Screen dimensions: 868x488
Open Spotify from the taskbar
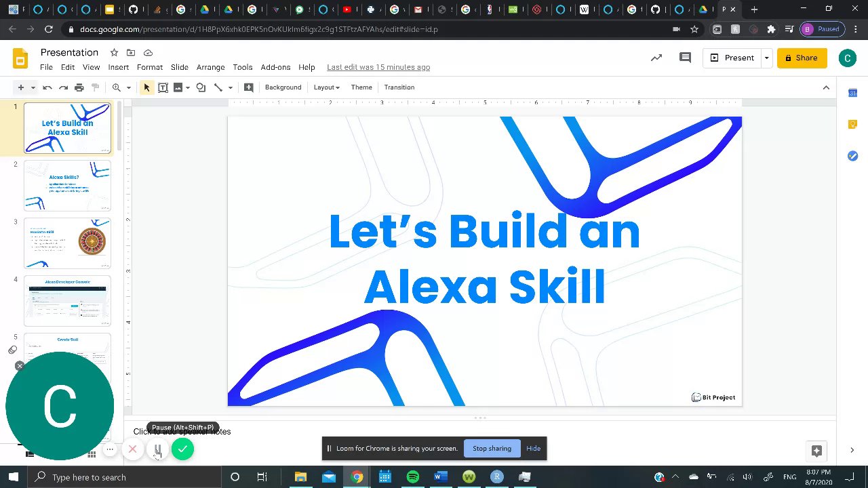[412, 477]
